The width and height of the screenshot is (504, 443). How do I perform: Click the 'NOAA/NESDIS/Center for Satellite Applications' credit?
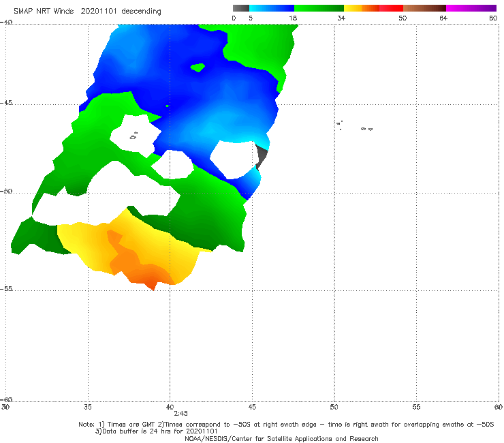(281, 438)
